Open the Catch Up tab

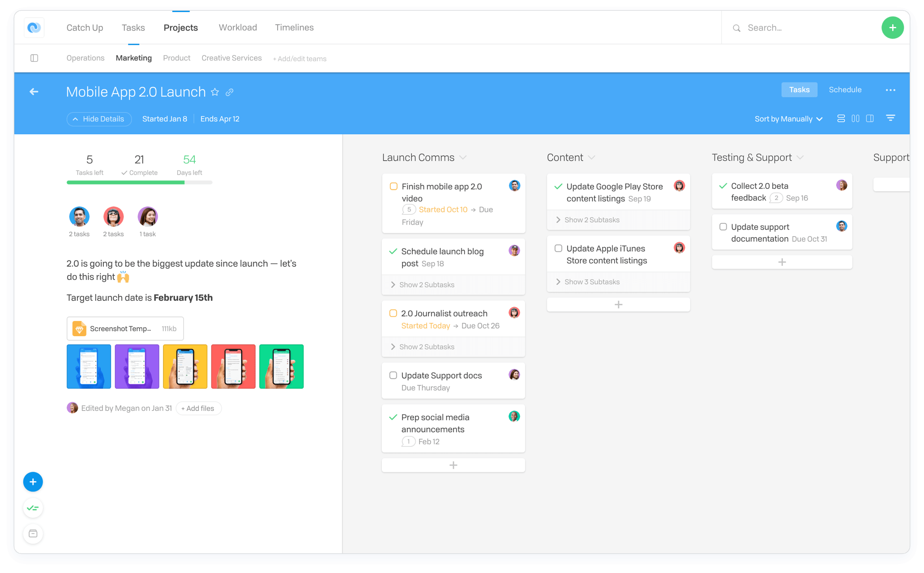pos(85,28)
